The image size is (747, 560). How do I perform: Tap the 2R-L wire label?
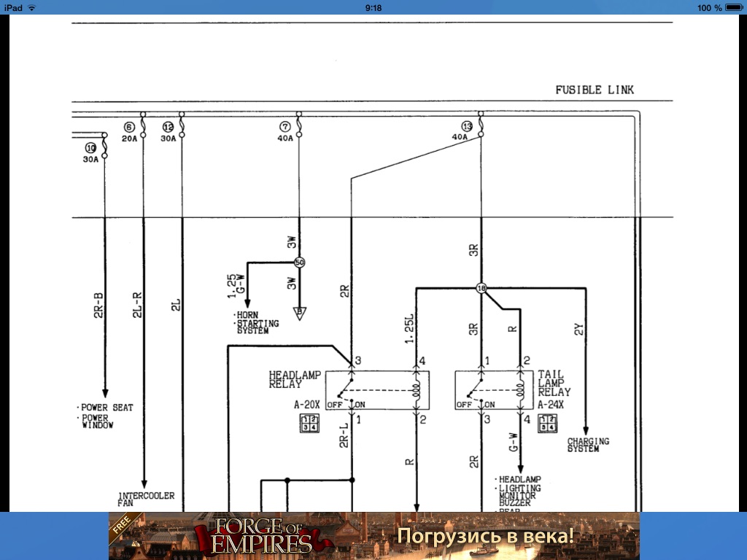(x=344, y=435)
